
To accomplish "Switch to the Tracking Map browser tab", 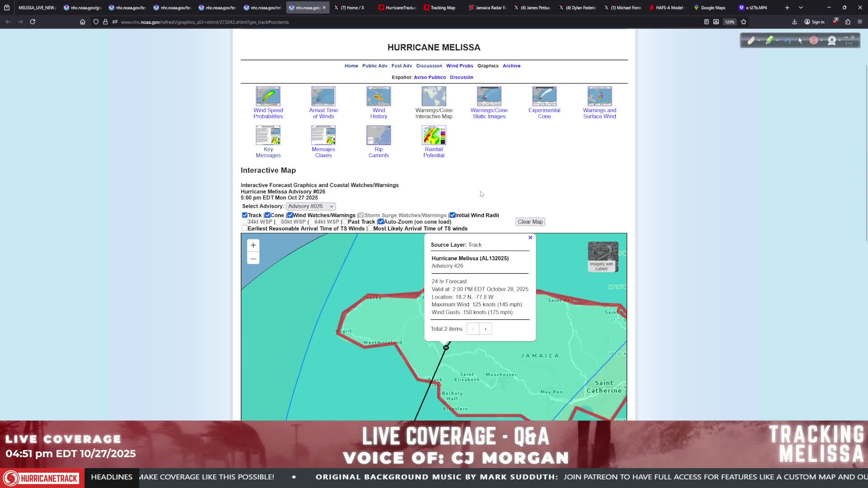I will tap(439, 8).
